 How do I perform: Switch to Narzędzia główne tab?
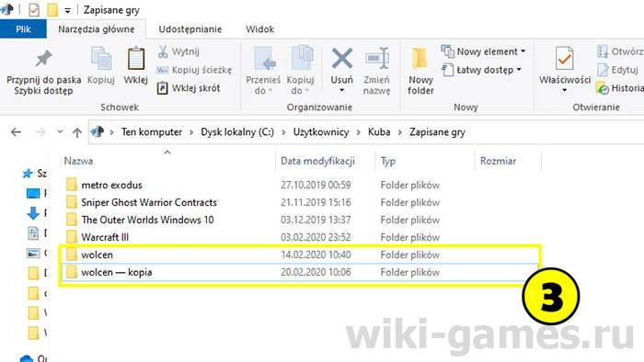(x=97, y=29)
